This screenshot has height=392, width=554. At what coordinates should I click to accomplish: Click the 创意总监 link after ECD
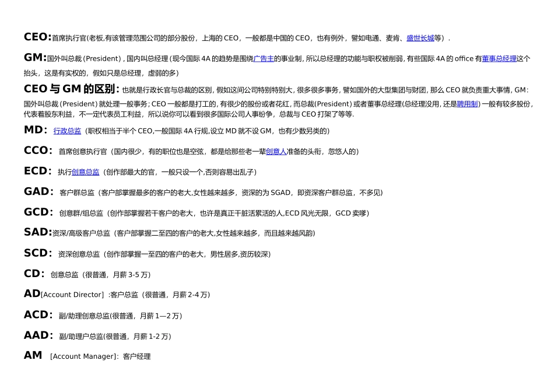(x=86, y=172)
